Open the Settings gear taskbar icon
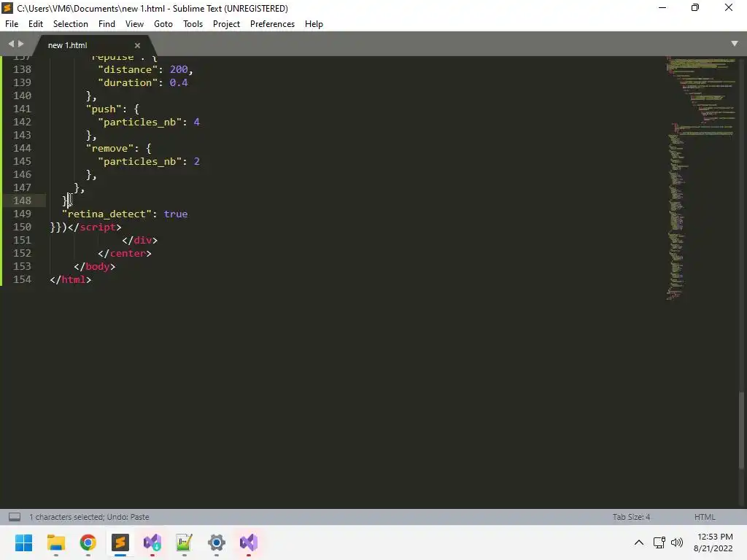 216,542
